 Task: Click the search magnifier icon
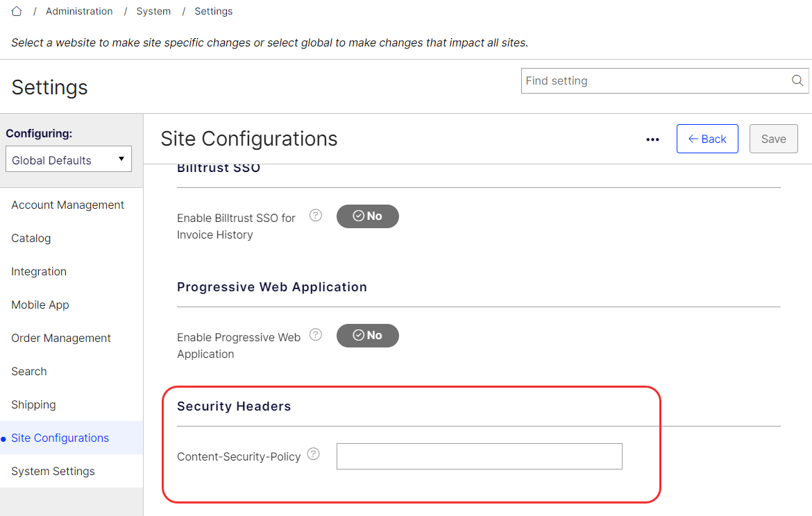pos(797,80)
